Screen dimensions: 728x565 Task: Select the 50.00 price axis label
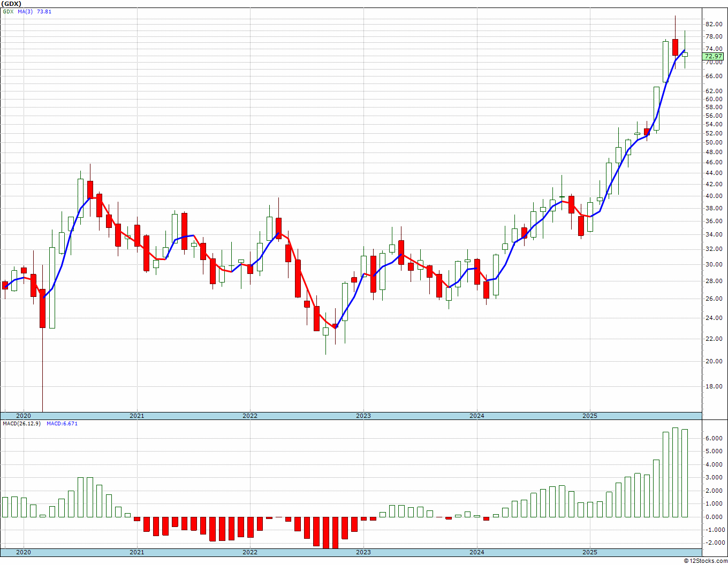[714, 143]
